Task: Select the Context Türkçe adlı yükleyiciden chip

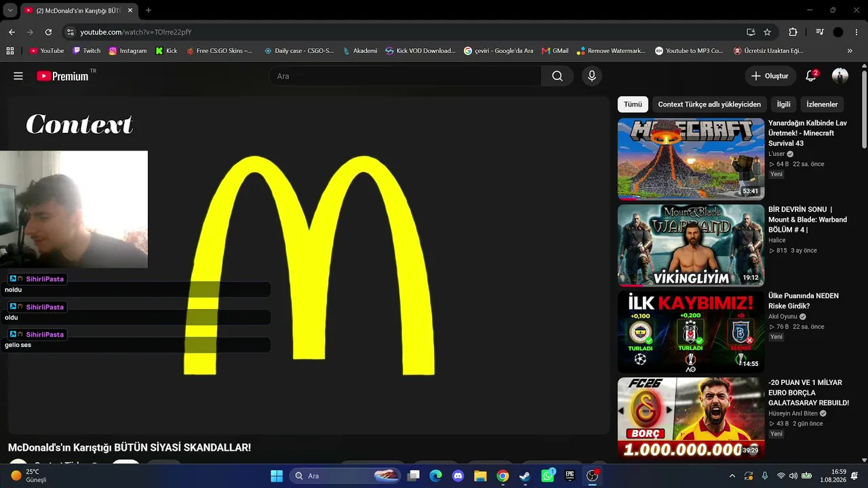Action: pos(709,104)
